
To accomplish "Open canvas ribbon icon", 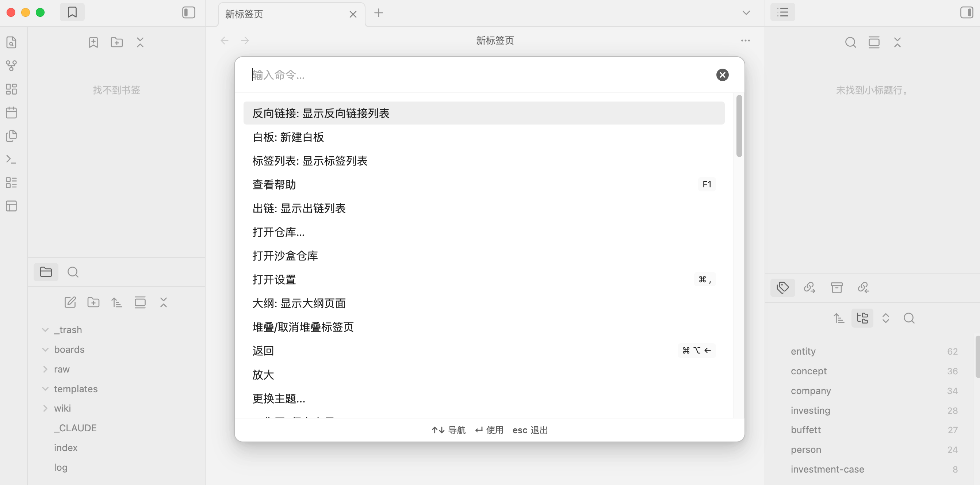I will tap(11, 89).
